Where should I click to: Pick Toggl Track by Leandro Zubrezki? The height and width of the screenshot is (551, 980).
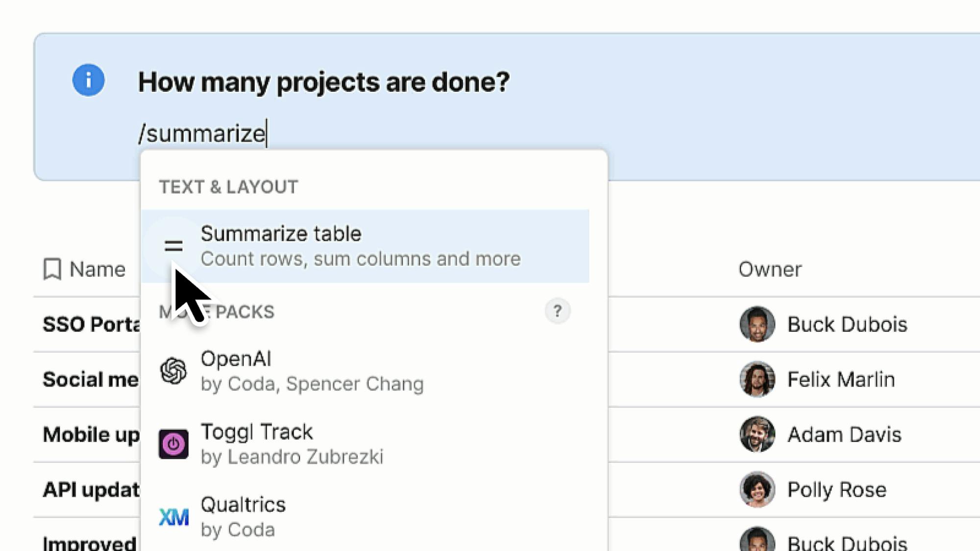[292, 444]
